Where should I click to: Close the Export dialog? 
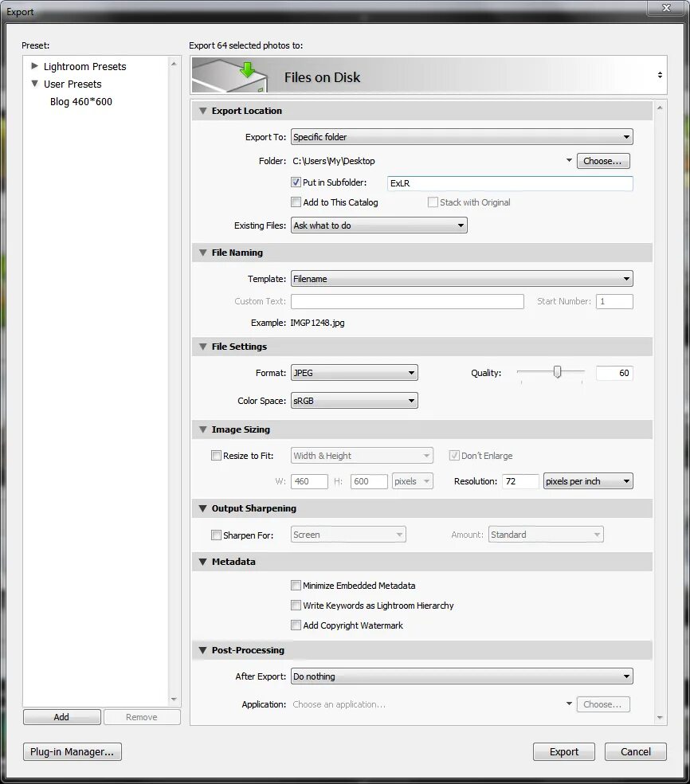pos(666,8)
